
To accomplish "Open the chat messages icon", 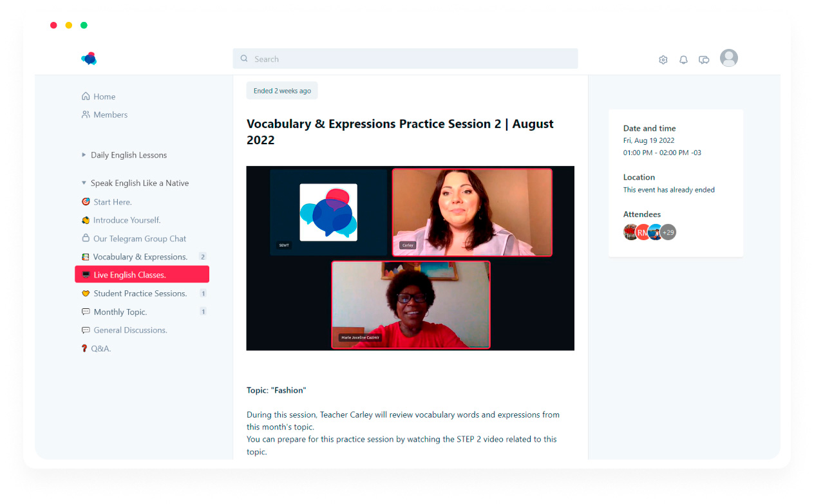I will tap(704, 60).
